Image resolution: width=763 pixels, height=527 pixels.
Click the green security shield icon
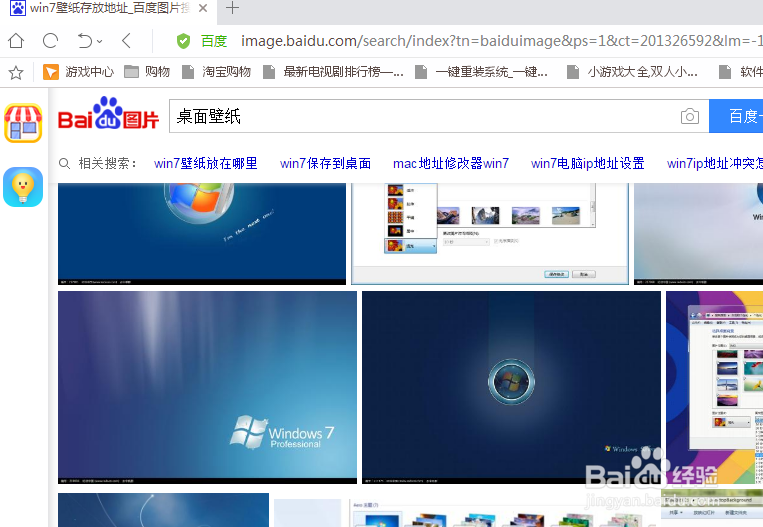pyautogui.click(x=183, y=41)
